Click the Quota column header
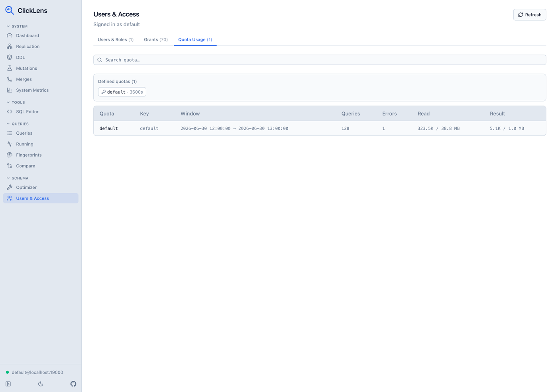This screenshot has height=392, width=558. pos(107,114)
